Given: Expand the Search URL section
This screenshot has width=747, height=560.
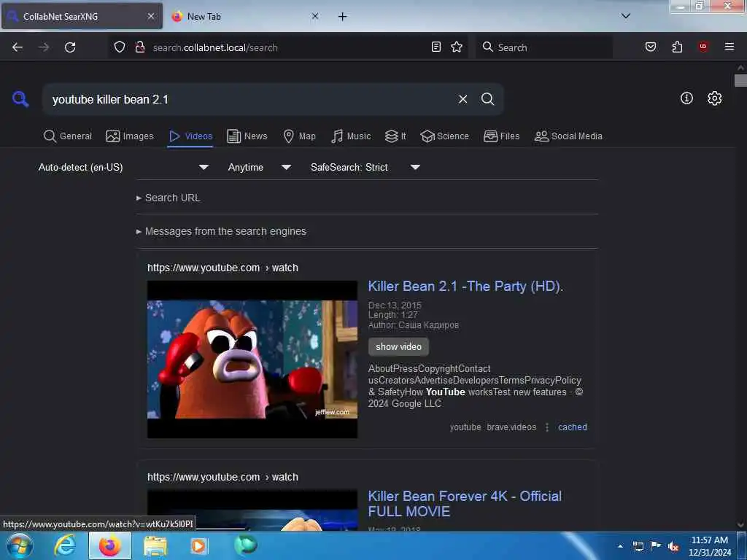Looking at the screenshot, I should (x=169, y=198).
